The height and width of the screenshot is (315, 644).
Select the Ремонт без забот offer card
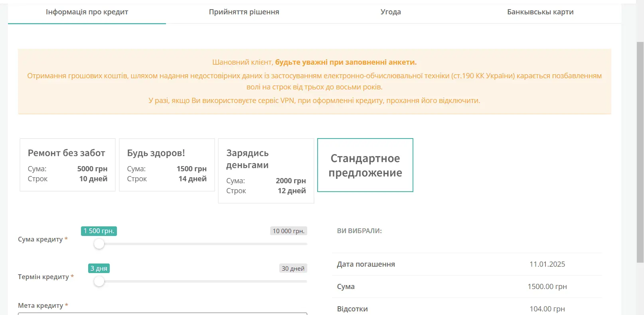[67, 165]
